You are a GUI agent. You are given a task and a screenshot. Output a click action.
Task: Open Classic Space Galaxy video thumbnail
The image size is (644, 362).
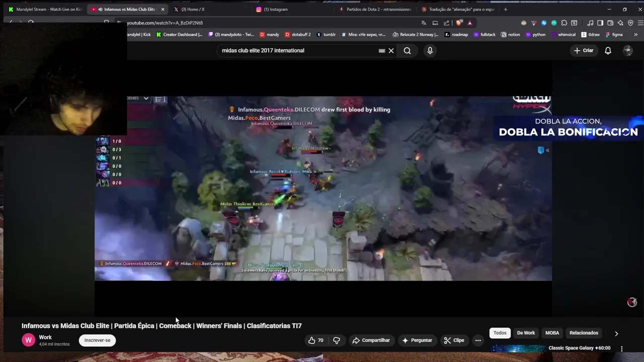tap(517, 348)
